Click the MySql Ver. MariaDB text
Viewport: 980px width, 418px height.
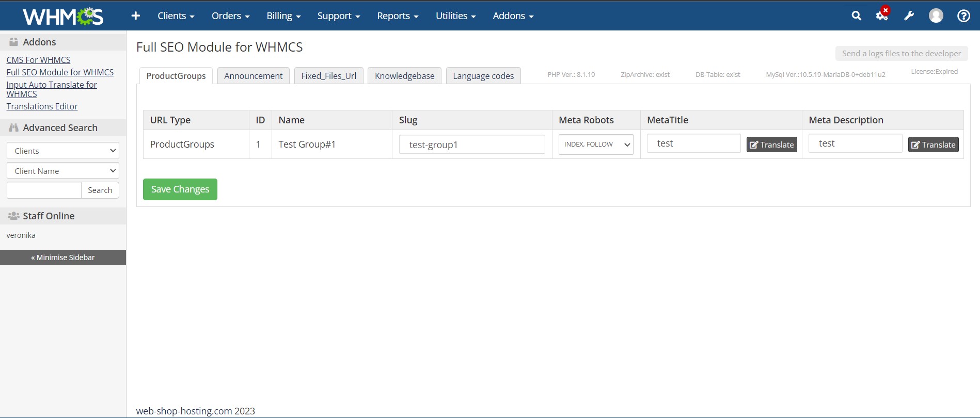[826, 74]
